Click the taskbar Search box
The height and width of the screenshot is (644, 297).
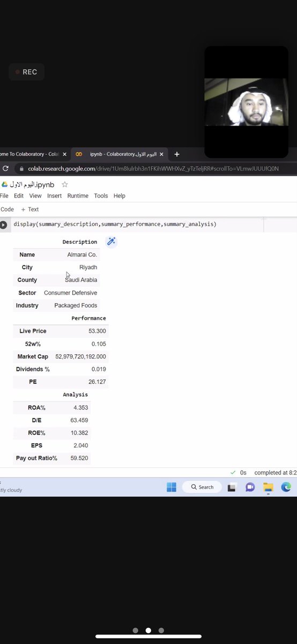point(202,487)
